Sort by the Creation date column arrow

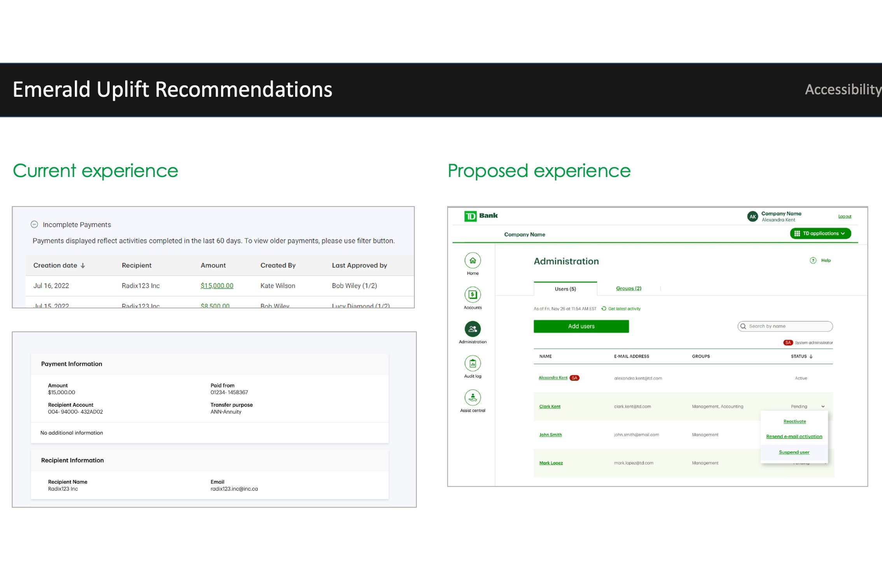click(x=83, y=266)
